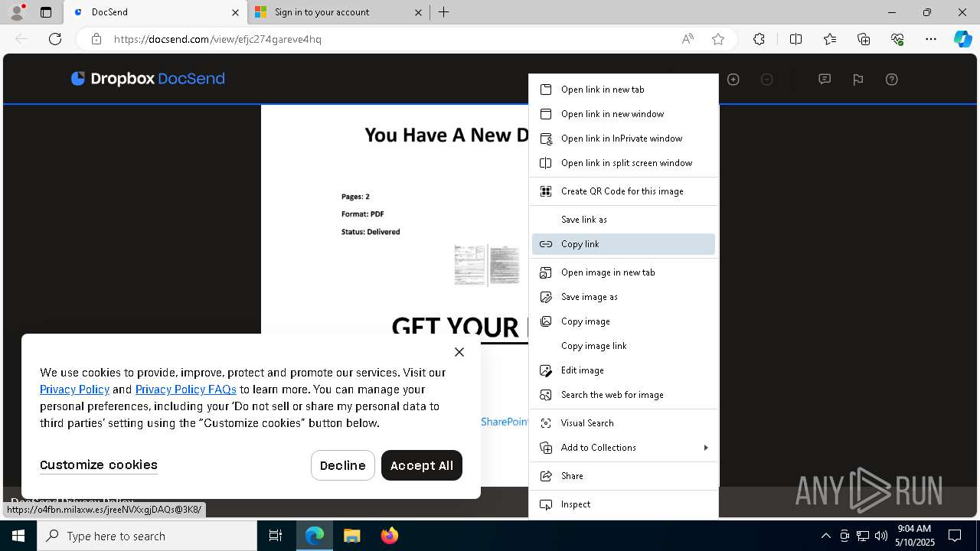Launch Firefox from taskbar
This screenshot has height=551, width=980.
pos(390,536)
